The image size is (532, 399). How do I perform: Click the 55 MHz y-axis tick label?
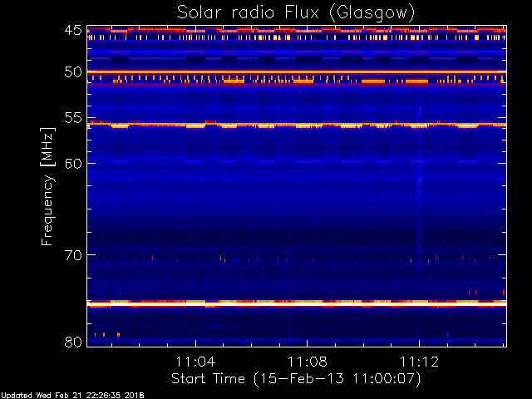tap(72, 119)
